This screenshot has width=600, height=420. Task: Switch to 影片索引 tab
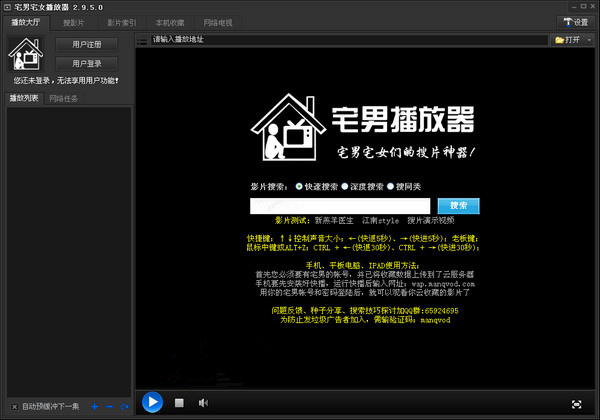tap(122, 23)
